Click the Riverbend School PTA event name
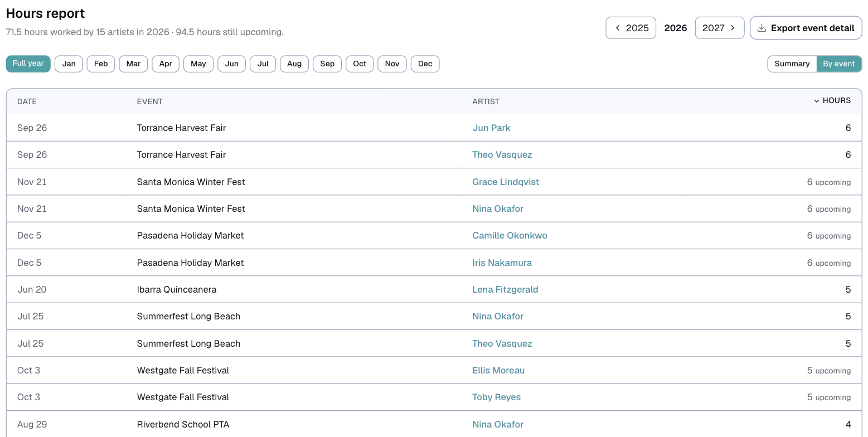Screen dimensions: 868x437 182,424
